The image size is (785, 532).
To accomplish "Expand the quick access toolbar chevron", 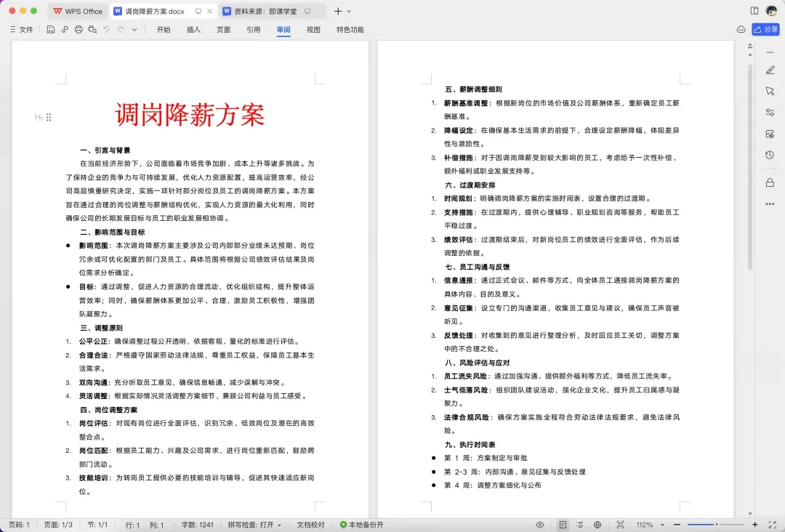I will pos(134,30).
